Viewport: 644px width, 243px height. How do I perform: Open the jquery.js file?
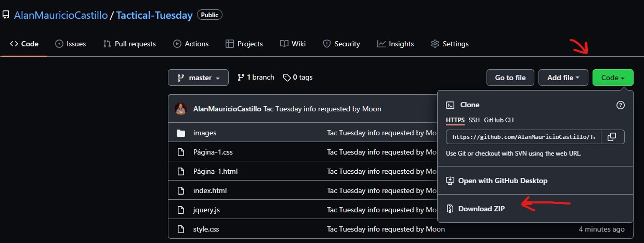[207, 210]
